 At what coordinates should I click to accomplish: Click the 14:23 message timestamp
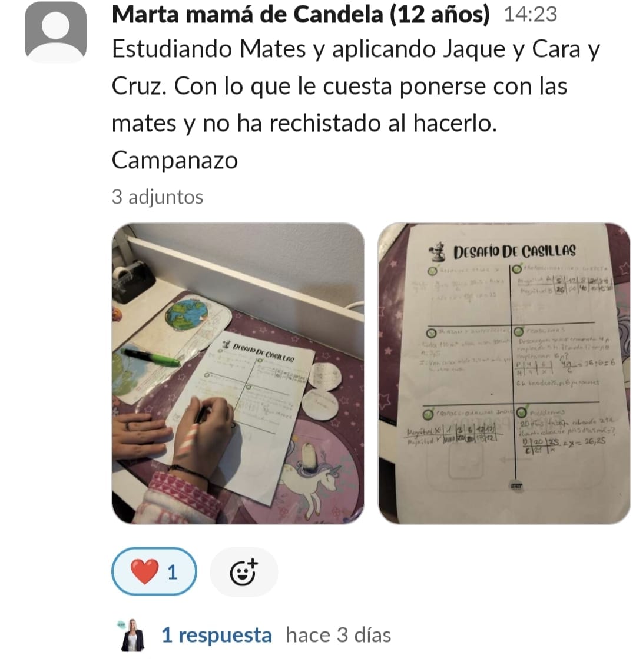(x=531, y=14)
